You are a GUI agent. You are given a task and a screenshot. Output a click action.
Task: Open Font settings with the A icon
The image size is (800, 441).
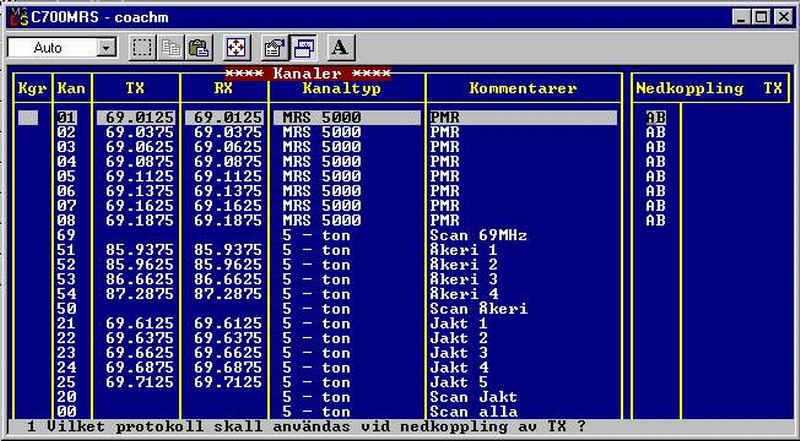tap(339, 47)
